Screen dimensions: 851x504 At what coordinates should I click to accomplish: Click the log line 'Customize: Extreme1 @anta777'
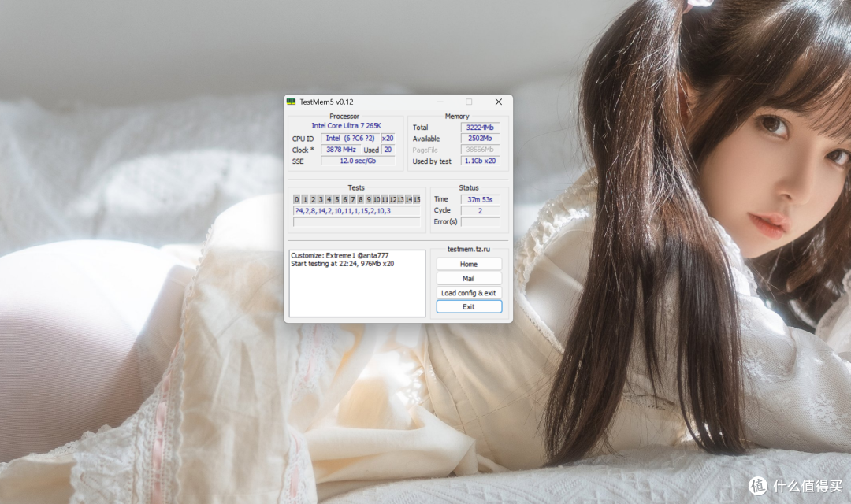point(340,255)
